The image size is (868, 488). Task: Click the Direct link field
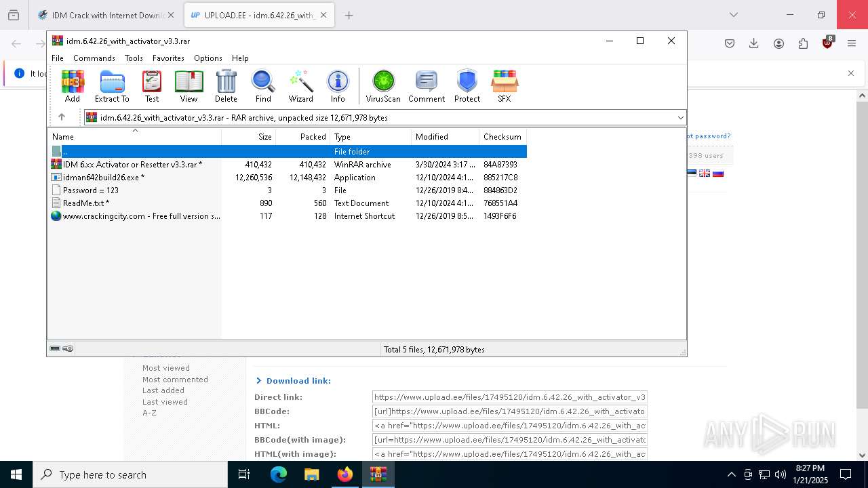[x=509, y=397]
